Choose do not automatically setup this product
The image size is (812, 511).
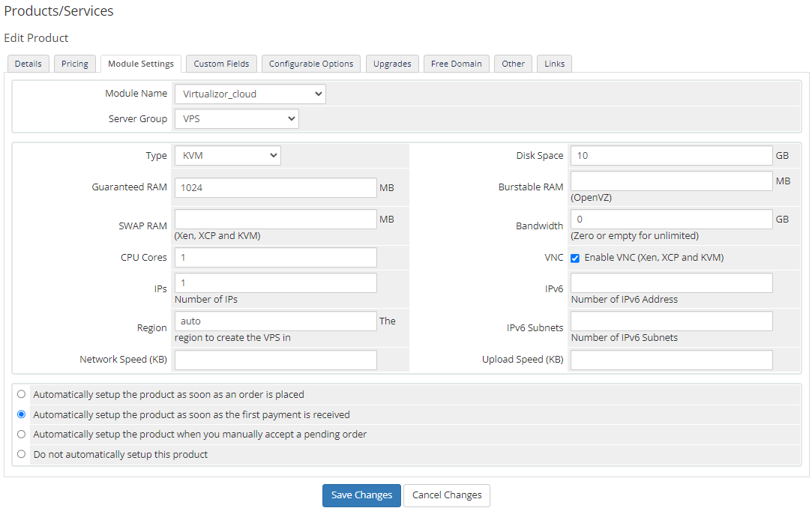pos(21,455)
